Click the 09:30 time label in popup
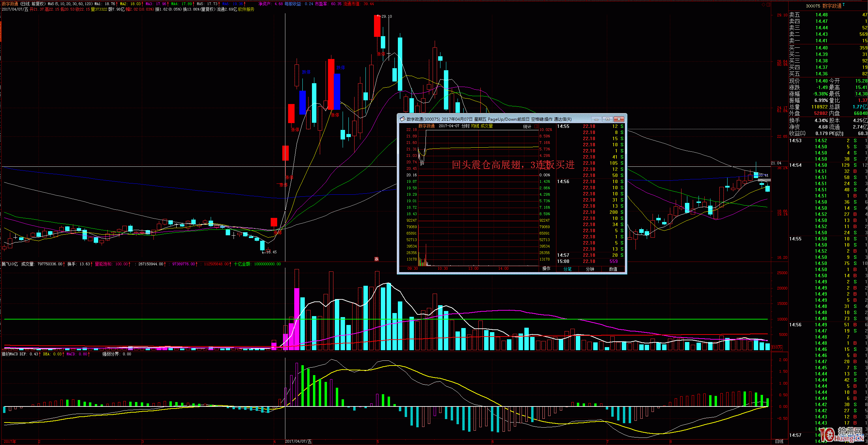The width and height of the screenshot is (868, 445). click(x=413, y=269)
